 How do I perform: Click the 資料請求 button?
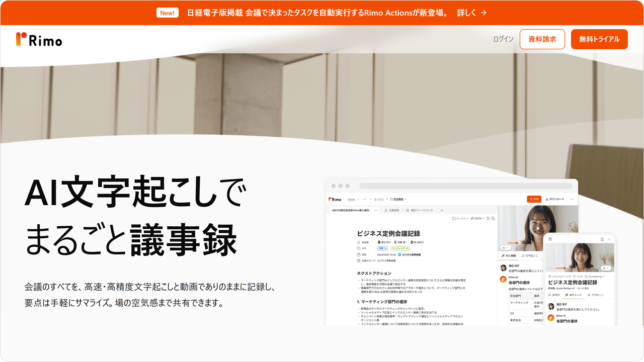(x=542, y=39)
